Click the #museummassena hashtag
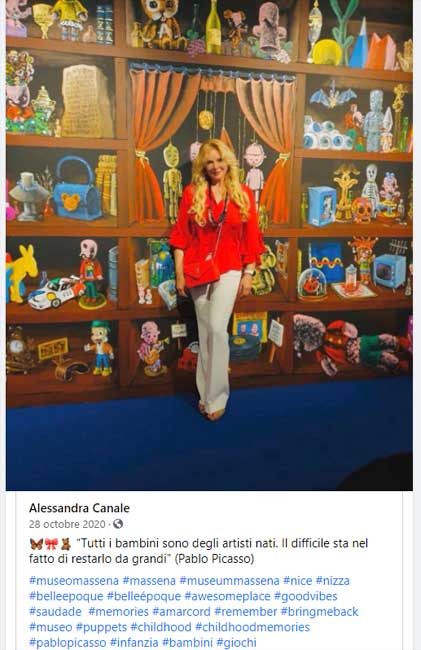Image resolution: width=421 pixels, height=650 pixels. tap(230, 580)
